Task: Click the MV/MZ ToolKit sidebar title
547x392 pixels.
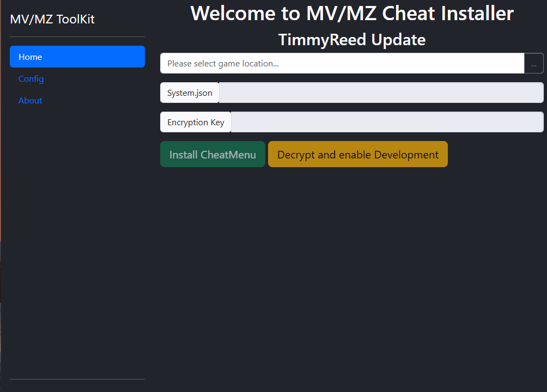Action: tap(52, 20)
